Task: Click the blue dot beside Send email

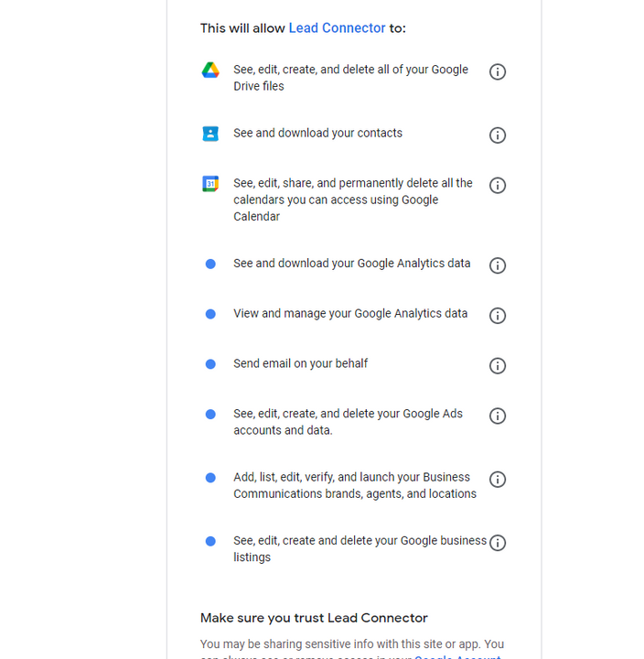Action: 210,364
